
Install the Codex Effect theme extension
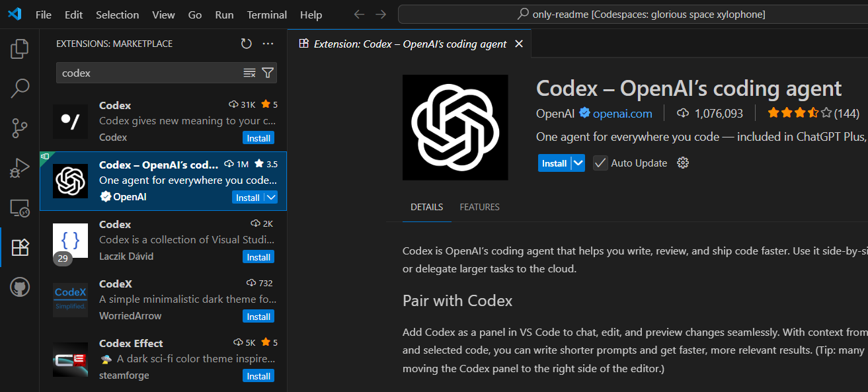click(258, 376)
